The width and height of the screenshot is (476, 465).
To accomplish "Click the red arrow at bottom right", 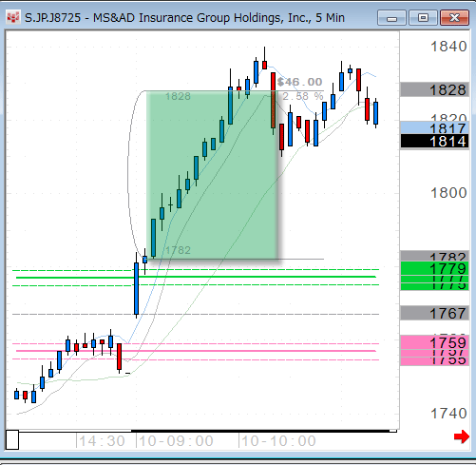I will pyautogui.click(x=461, y=436).
